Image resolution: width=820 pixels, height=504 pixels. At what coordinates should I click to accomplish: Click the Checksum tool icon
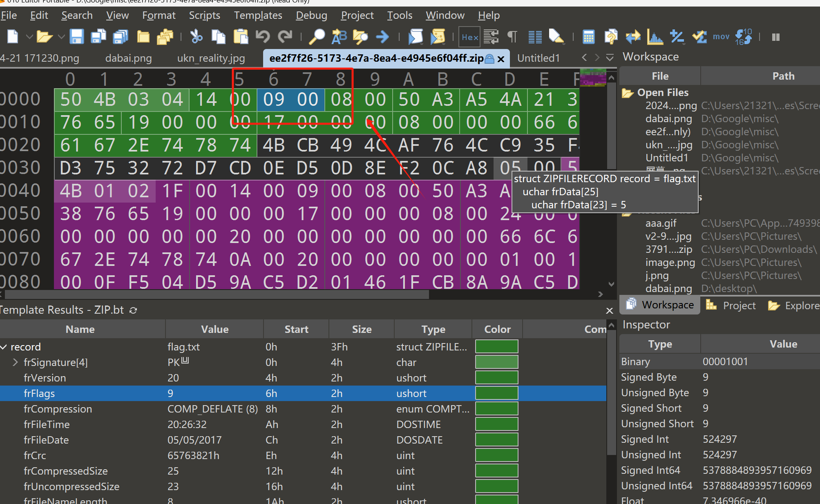[x=699, y=37]
